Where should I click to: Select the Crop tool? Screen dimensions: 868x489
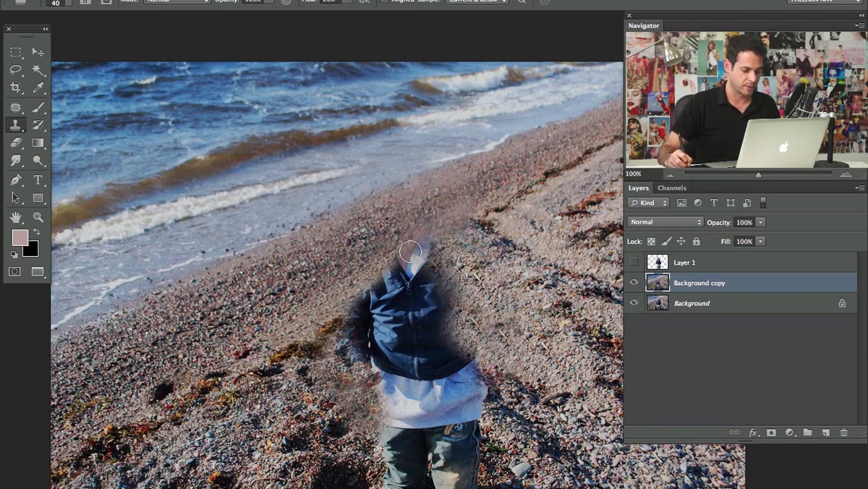pos(16,88)
